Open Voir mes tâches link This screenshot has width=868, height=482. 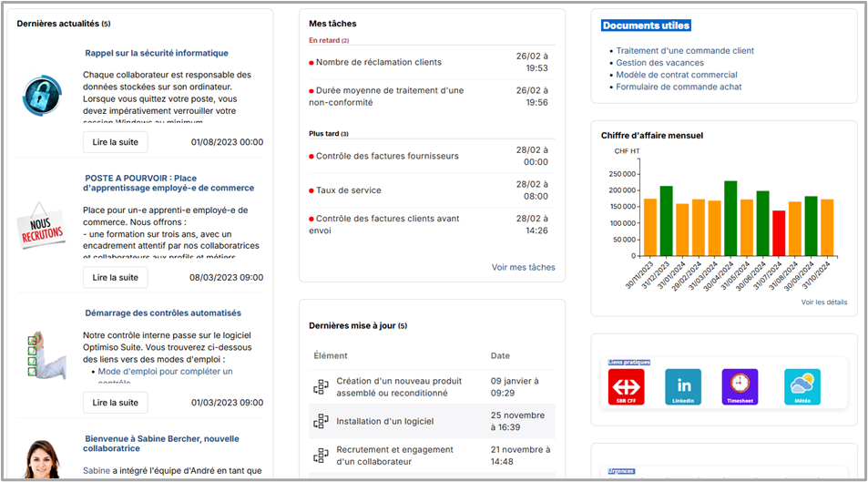tap(523, 267)
